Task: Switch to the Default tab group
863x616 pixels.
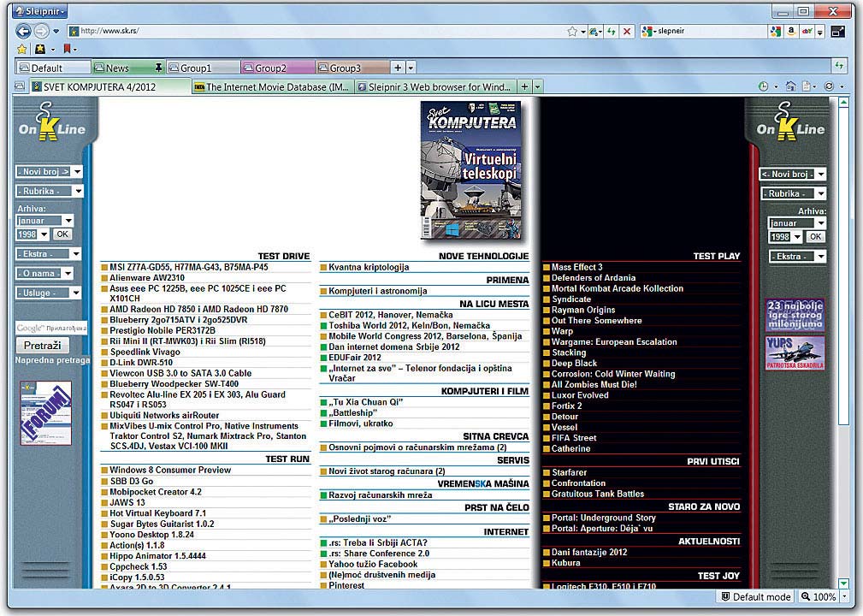Action: (x=53, y=68)
